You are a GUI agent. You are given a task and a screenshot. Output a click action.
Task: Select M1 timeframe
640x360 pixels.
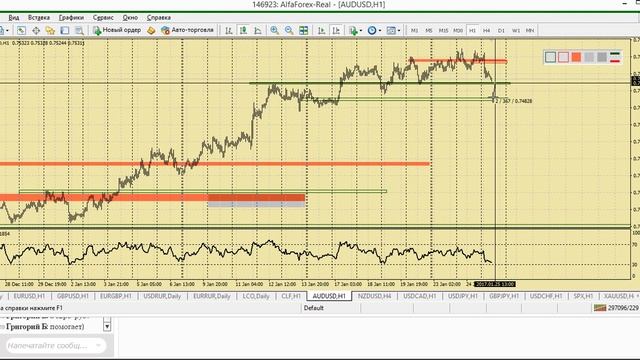pyautogui.click(x=414, y=31)
